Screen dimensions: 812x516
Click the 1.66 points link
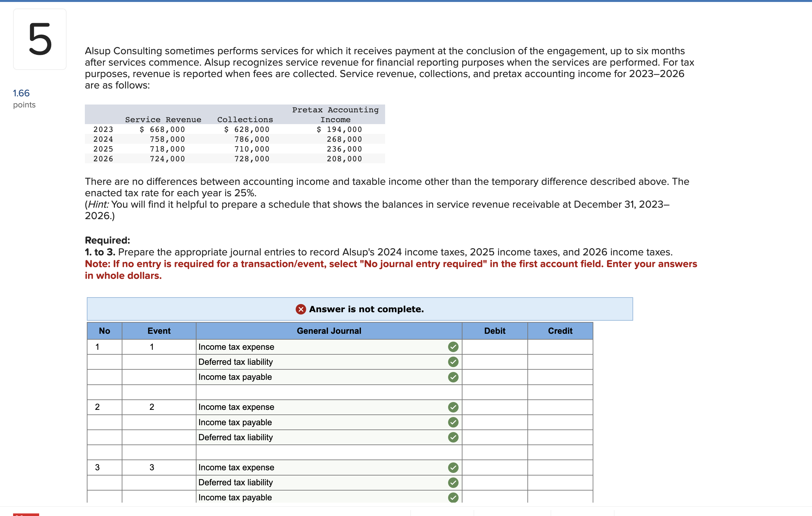tap(21, 93)
